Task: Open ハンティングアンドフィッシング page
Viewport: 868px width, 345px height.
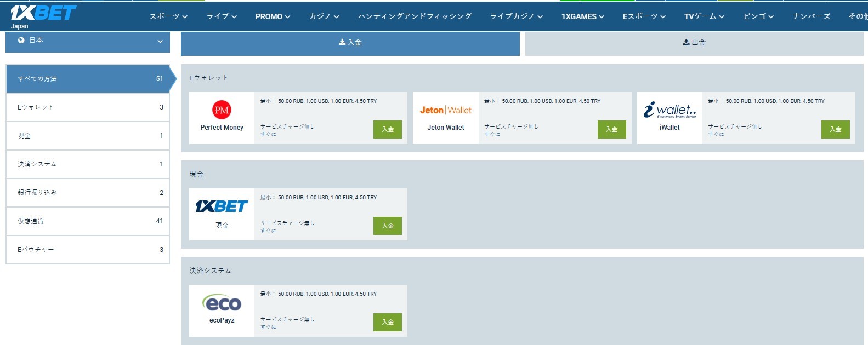Action: click(x=415, y=16)
